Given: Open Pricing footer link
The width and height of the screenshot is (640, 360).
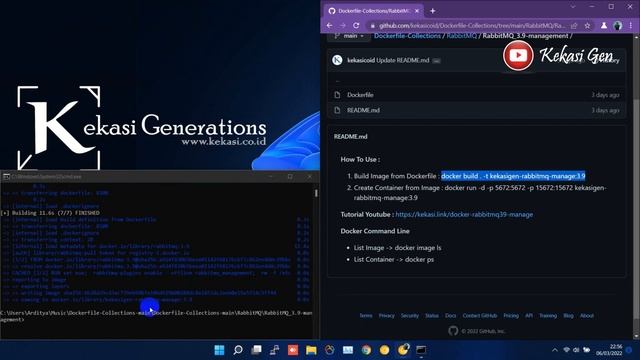Looking at the screenshot, I should [x=511, y=316].
